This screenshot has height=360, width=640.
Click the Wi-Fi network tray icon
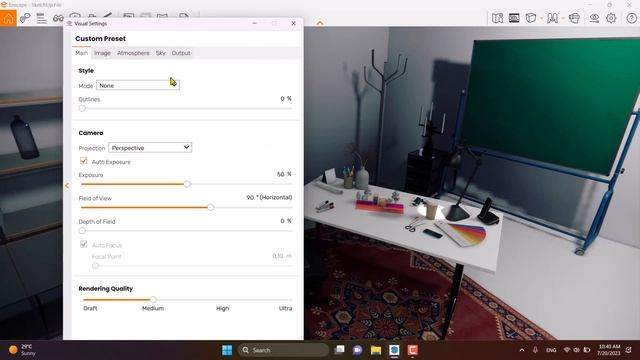click(x=567, y=350)
